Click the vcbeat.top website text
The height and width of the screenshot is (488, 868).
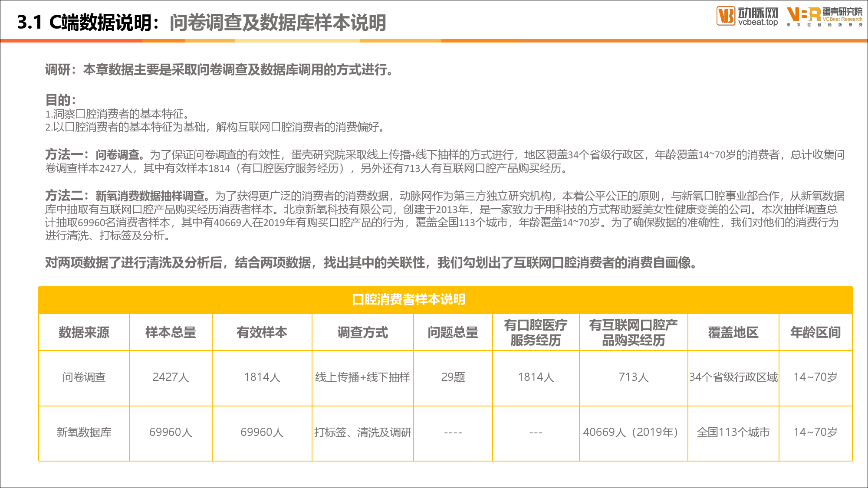pos(758,22)
